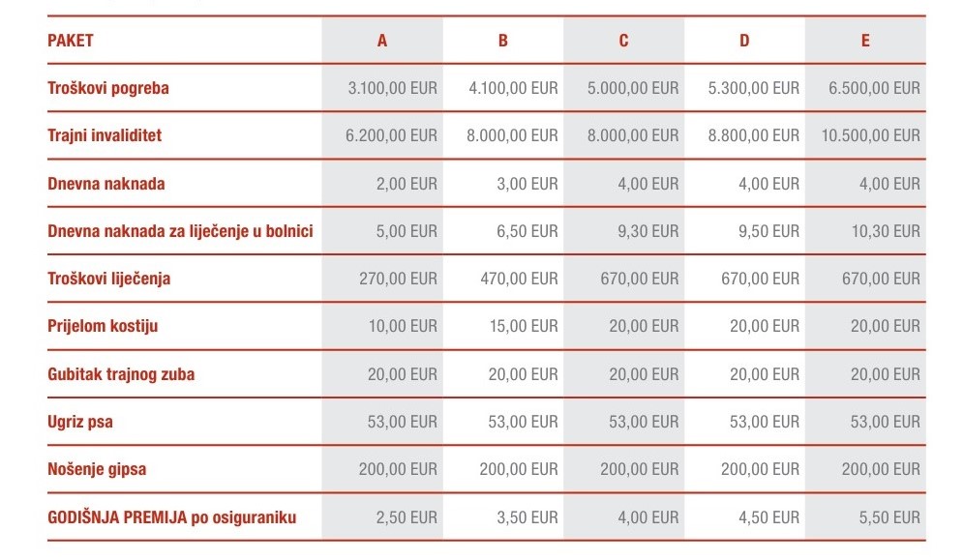
Task: Click the Prijelom kostiju row label
Action: pyautogui.click(x=103, y=326)
